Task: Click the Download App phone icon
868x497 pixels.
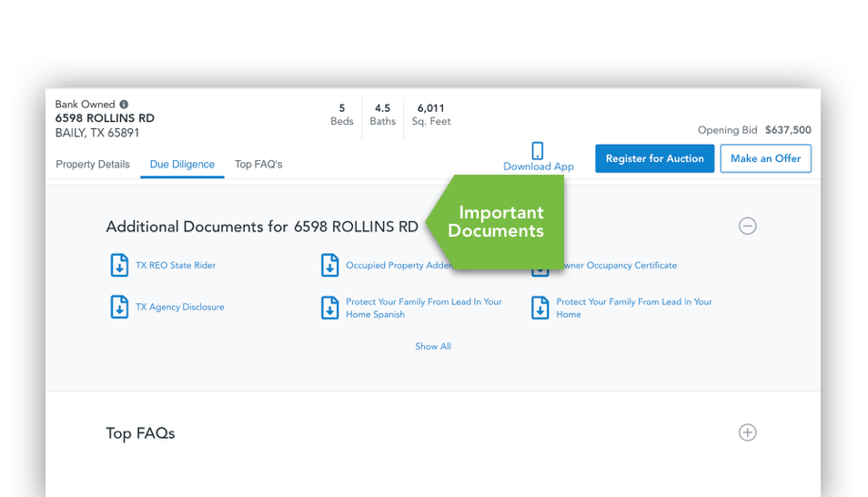Action: (x=538, y=151)
